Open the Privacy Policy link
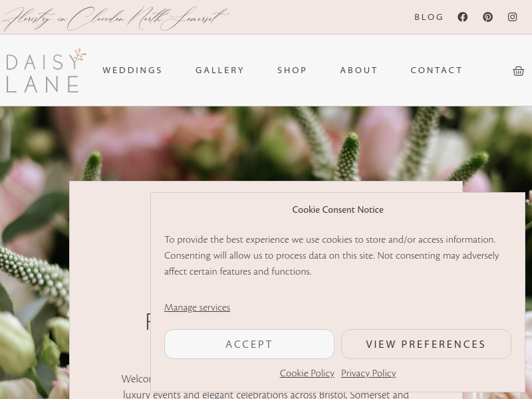The height and width of the screenshot is (399, 532). click(x=368, y=373)
